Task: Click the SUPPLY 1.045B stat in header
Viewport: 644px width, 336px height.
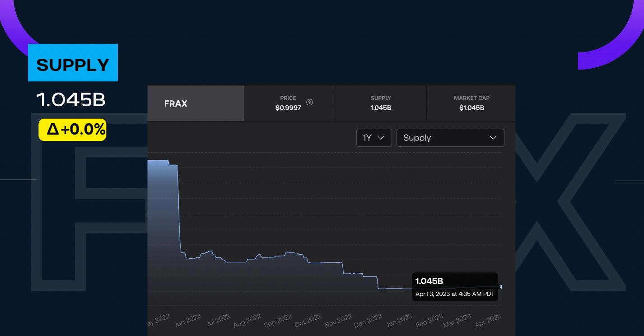Action: (381, 103)
